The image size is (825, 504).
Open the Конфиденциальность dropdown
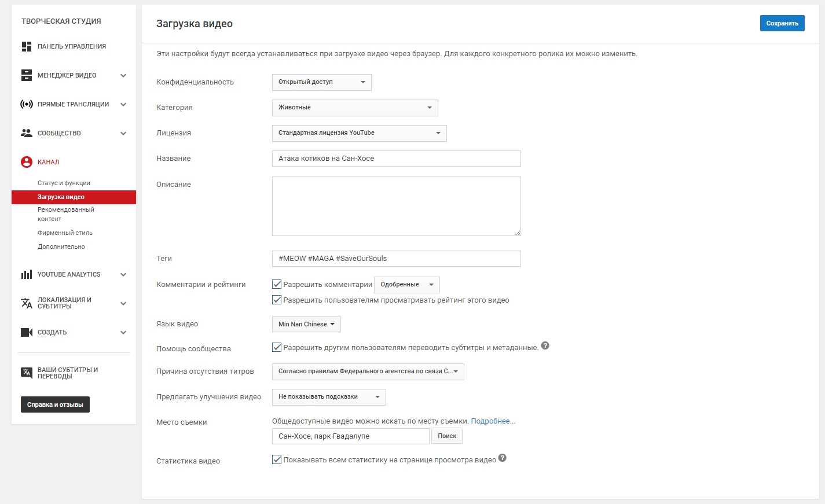coord(321,82)
